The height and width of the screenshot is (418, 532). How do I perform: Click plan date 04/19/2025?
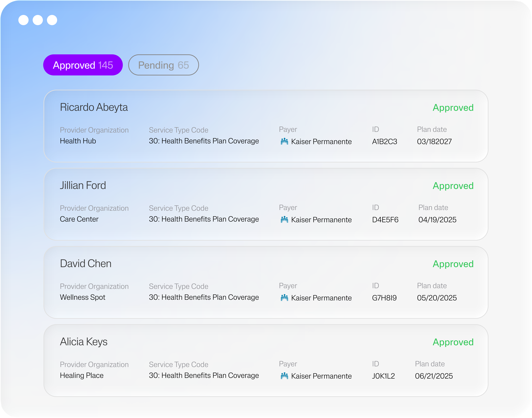pos(437,220)
